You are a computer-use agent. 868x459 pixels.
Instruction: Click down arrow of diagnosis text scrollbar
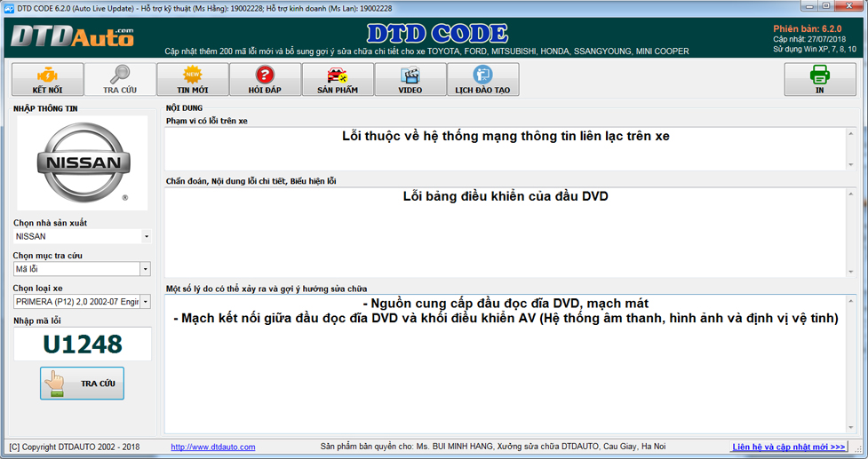851,272
